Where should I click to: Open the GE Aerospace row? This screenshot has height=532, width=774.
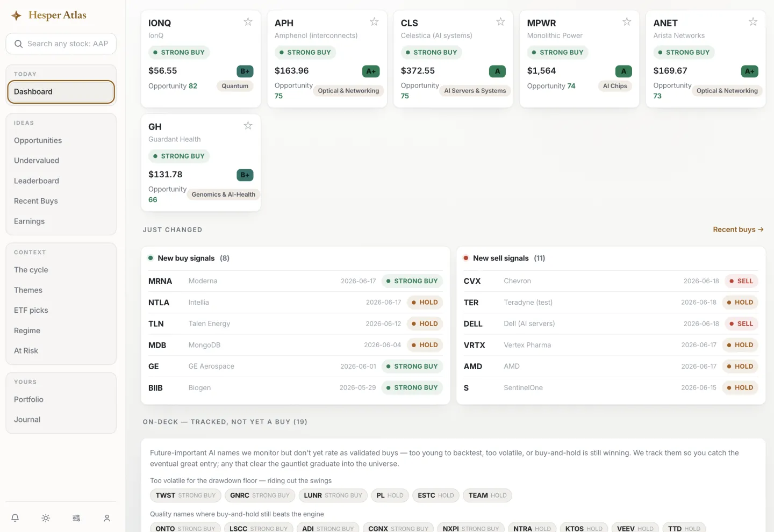coord(296,366)
